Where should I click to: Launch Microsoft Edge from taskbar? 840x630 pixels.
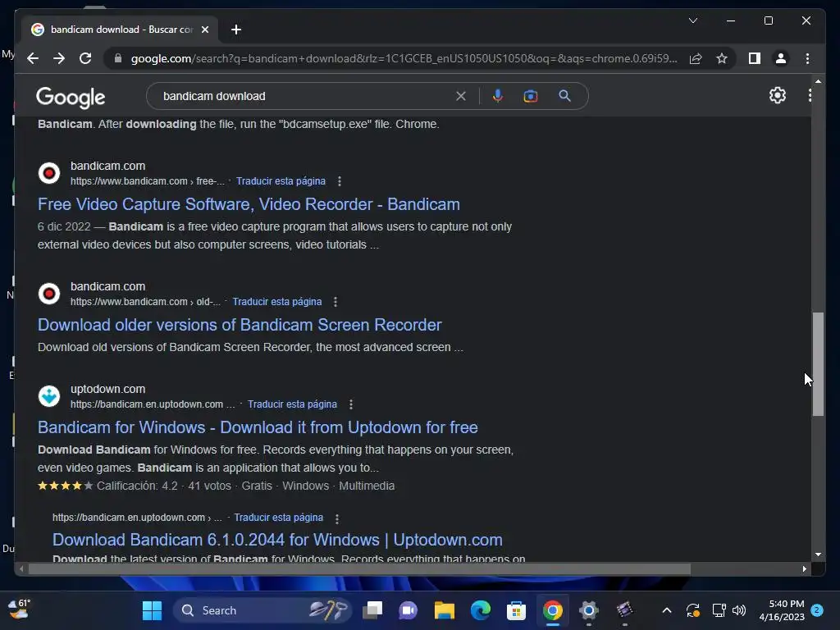(x=480, y=610)
